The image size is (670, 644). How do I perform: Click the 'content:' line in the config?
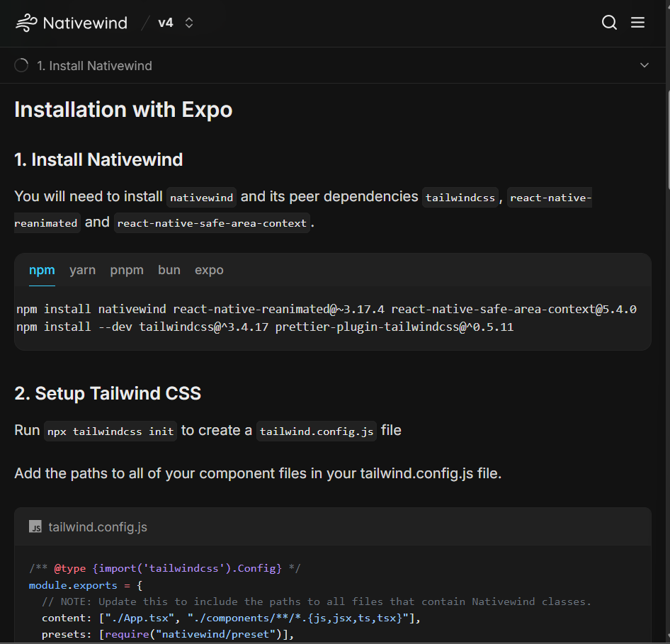231,618
